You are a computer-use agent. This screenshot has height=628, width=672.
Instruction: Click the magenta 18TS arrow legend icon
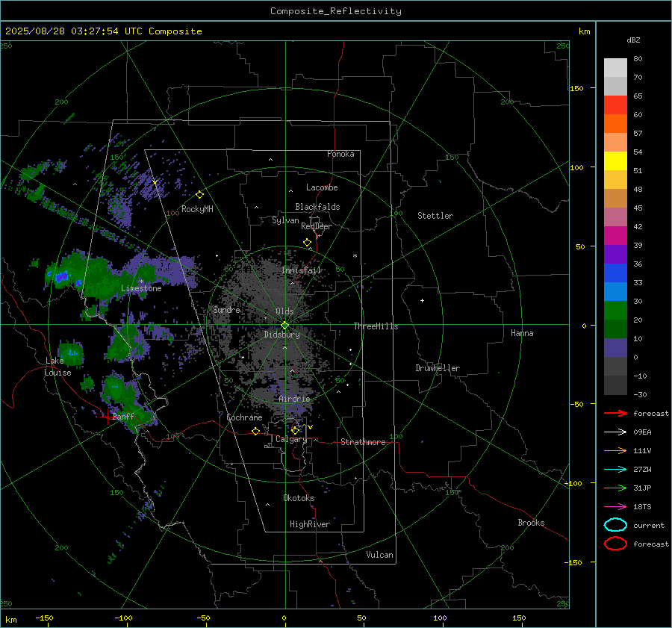coord(615,507)
